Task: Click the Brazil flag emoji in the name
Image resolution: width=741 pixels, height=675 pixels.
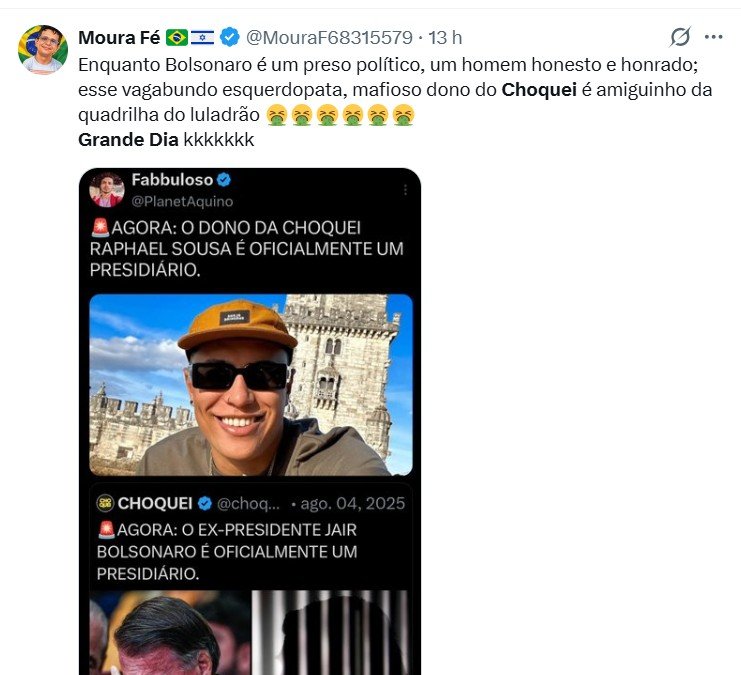Action: pos(177,38)
